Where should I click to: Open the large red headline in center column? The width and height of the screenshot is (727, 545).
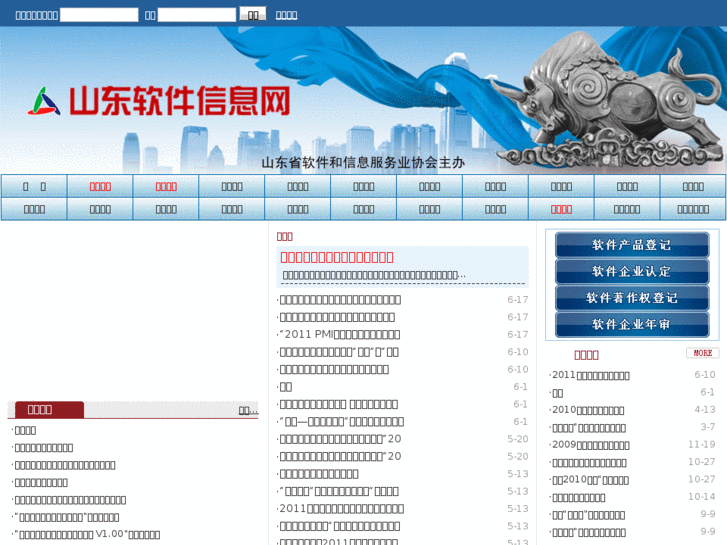pyautogui.click(x=337, y=257)
